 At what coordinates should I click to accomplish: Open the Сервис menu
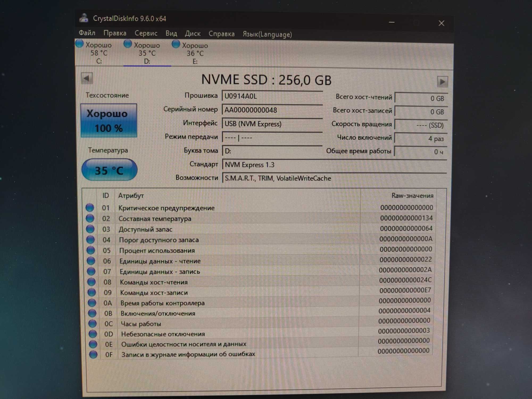click(146, 33)
